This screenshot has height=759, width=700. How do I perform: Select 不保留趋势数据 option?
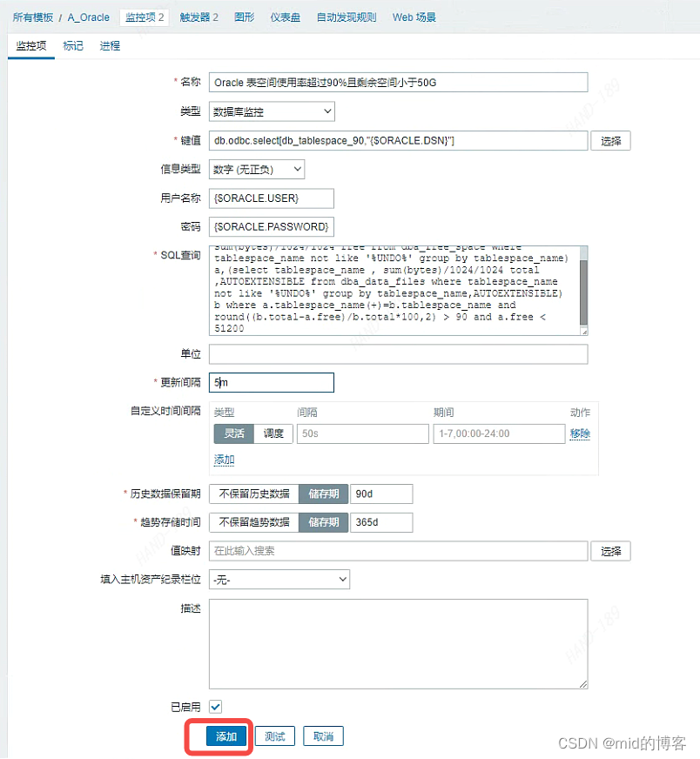[x=254, y=522]
